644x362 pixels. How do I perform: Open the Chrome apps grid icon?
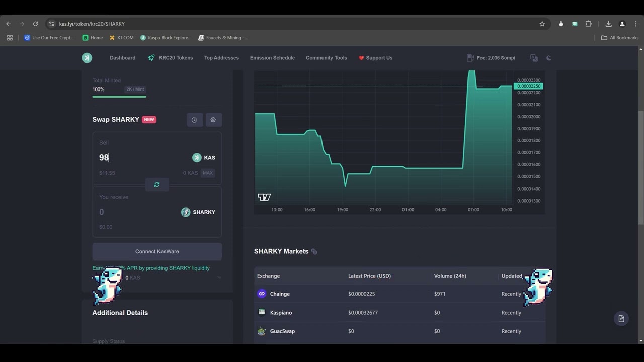pos(10,38)
